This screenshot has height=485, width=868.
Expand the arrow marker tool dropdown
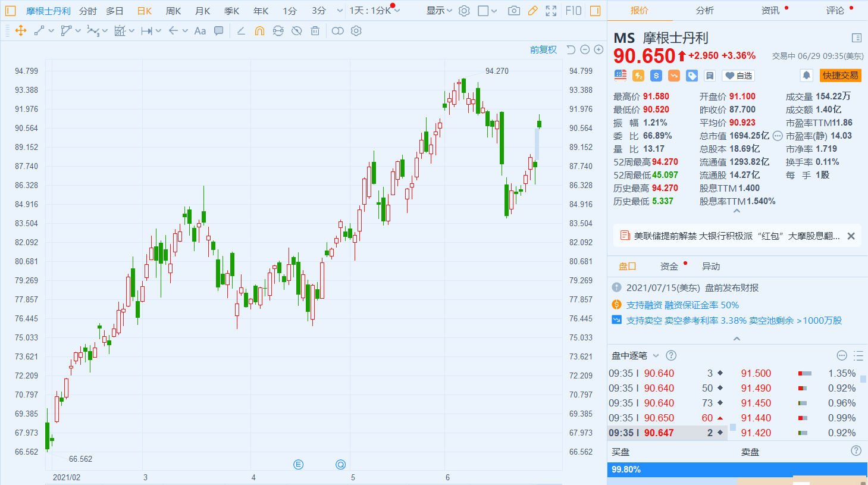(185, 31)
